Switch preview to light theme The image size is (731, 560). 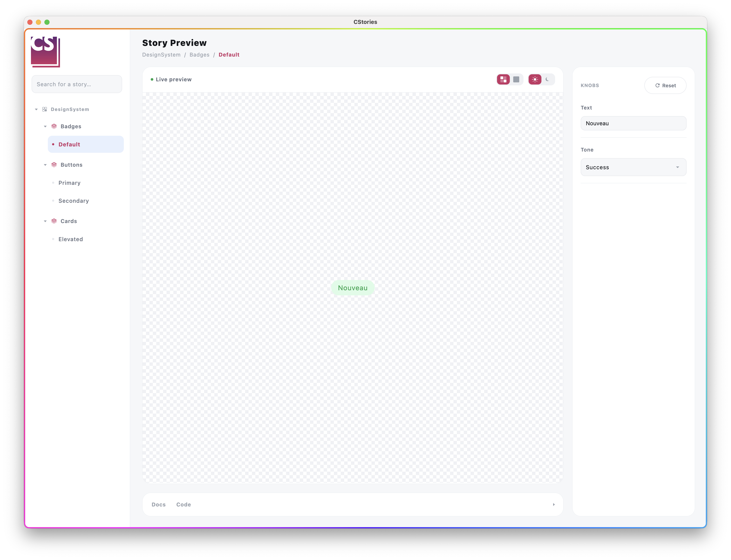pyautogui.click(x=535, y=79)
